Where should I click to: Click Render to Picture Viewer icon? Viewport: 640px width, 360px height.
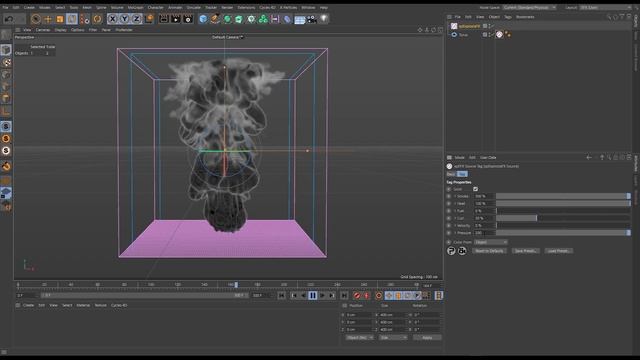[x=176, y=19]
